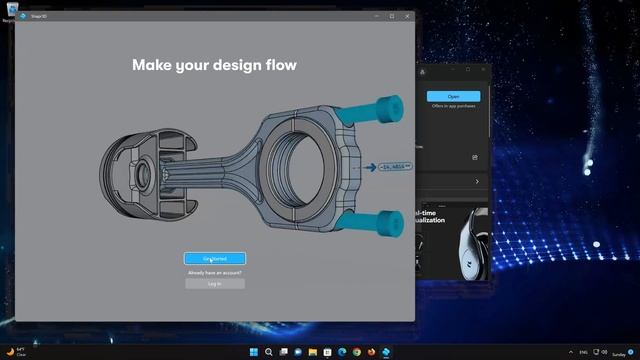This screenshot has width=640, height=360.
Task: Open taskbar Search
Action: coord(269,352)
